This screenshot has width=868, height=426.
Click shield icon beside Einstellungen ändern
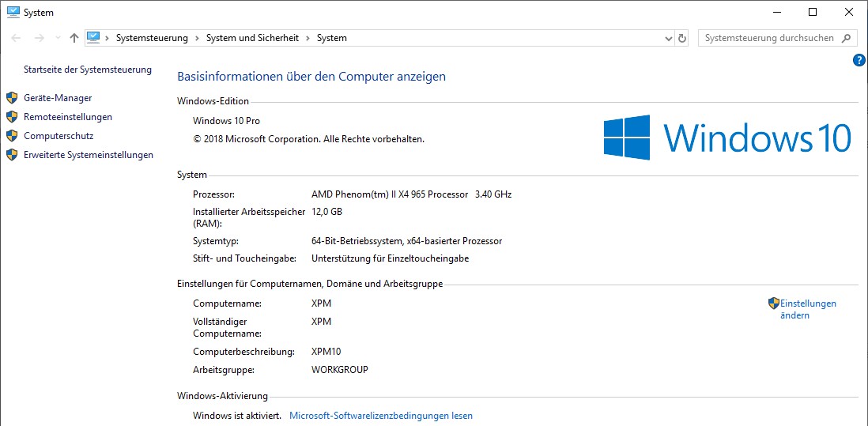tap(774, 303)
